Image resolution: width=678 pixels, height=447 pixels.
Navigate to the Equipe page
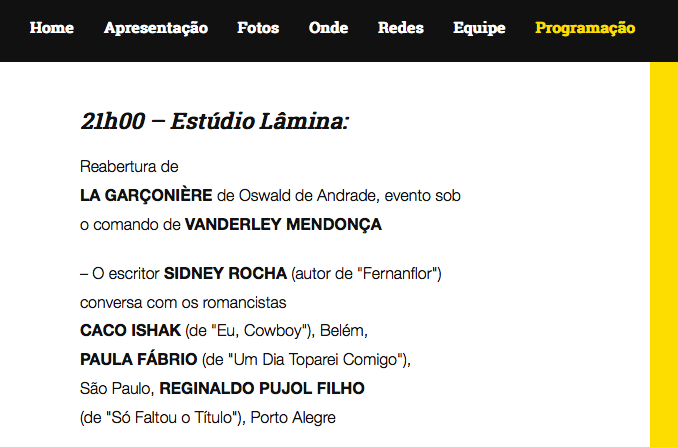pyautogui.click(x=479, y=28)
